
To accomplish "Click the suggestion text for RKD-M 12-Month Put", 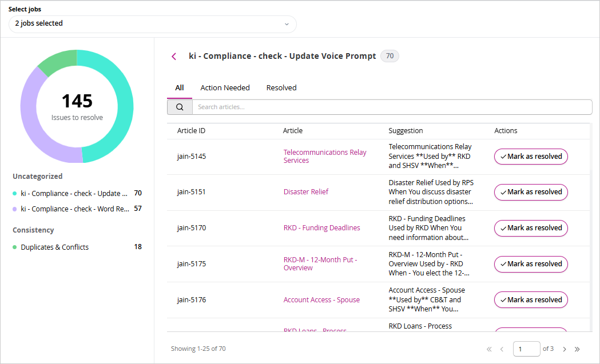I will pos(429,264).
